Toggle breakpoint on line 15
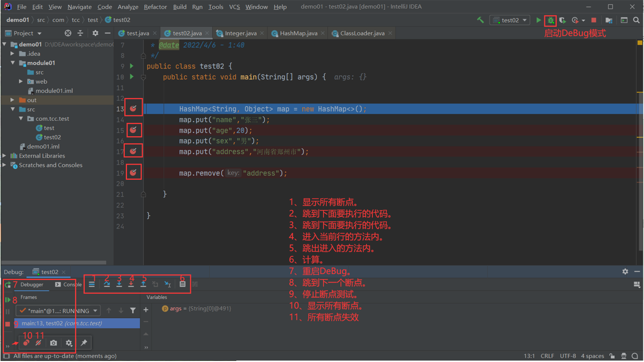 (133, 130)
